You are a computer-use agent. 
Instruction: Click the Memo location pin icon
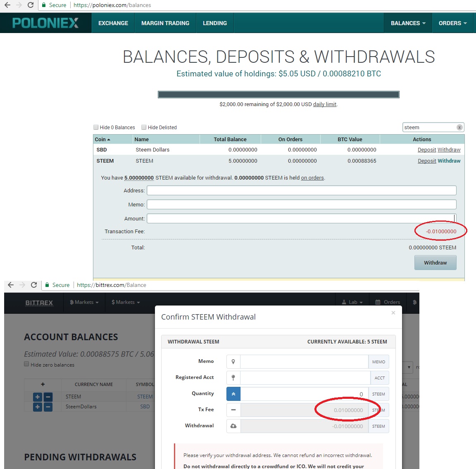(233, 361)
